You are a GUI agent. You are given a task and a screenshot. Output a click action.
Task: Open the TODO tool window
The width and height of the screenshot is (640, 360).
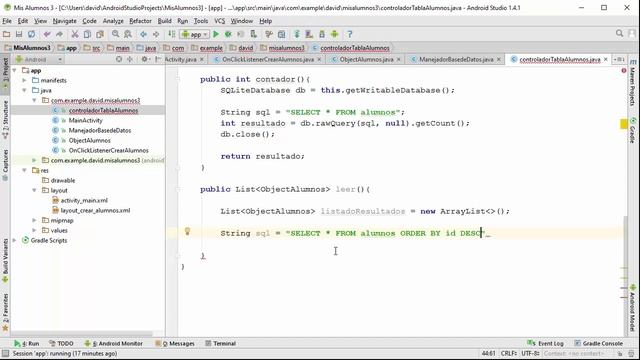point(61,344)
